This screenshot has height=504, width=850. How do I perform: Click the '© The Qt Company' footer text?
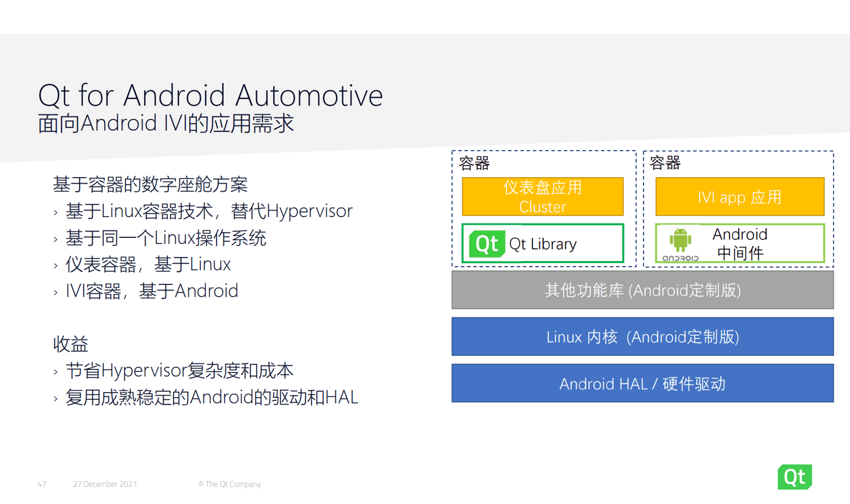pos(230,484)
